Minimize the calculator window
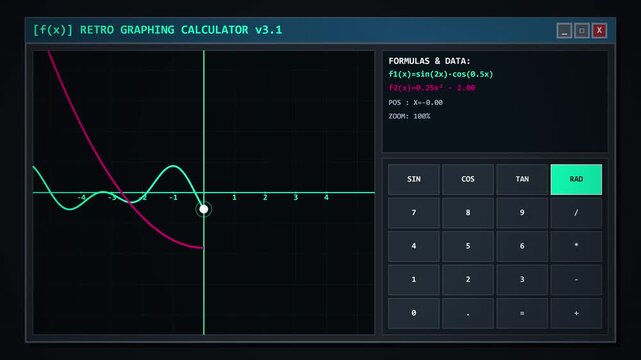This screenshot has width=641, height=360. [564, 31]
